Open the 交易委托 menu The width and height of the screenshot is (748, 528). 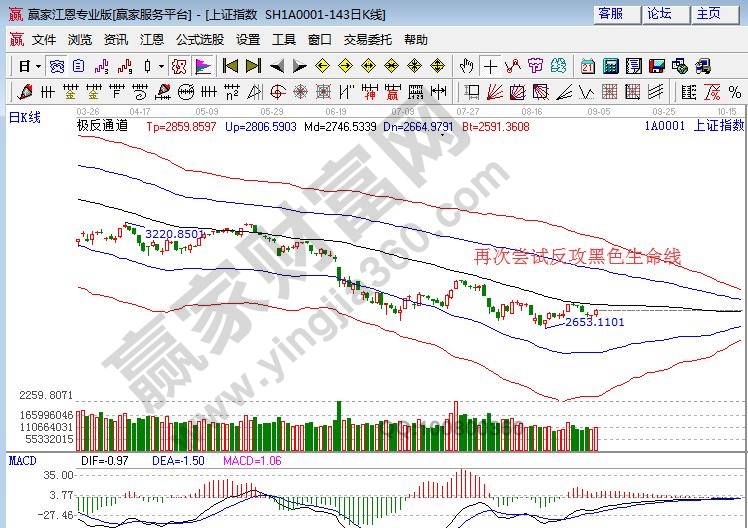tap(366, 40)
